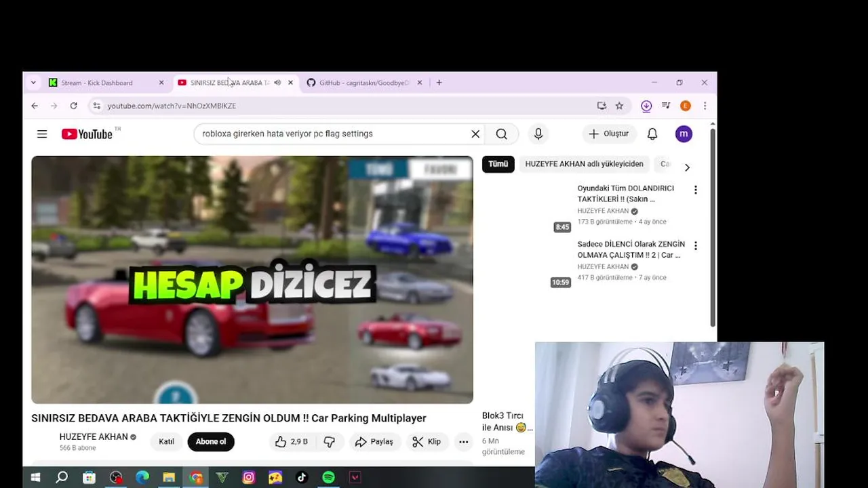Launch Microsoft Edge from the taskbar

click(142, 478)
